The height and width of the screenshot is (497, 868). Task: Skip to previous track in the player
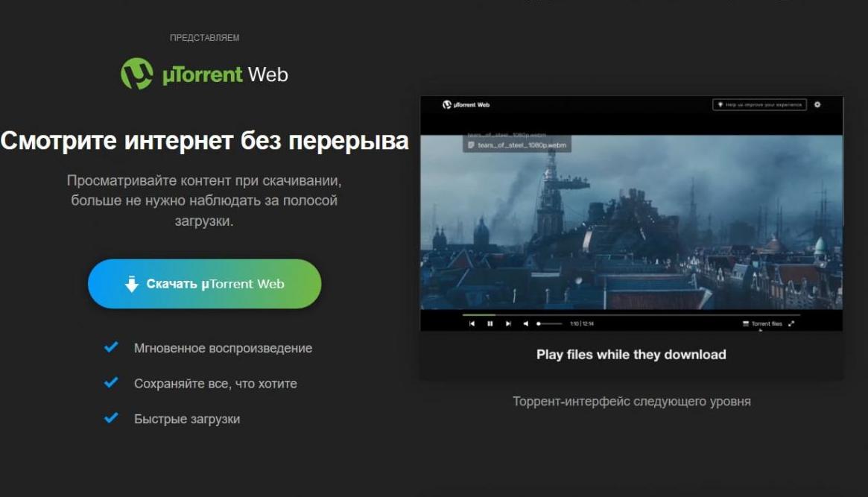472,324
